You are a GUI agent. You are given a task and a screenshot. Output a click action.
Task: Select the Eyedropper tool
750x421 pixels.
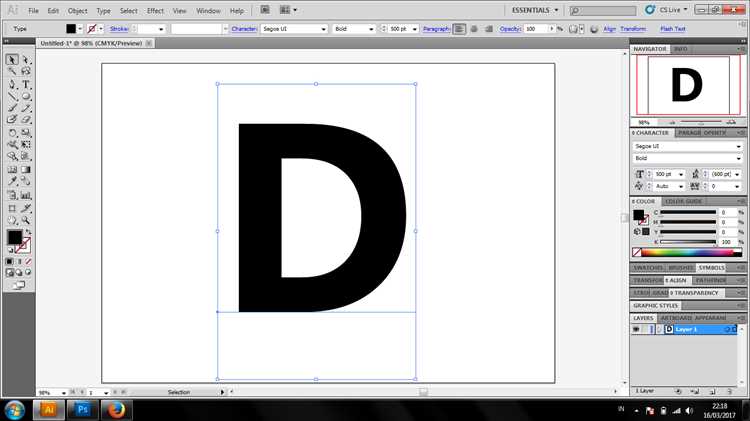point(12,181)
